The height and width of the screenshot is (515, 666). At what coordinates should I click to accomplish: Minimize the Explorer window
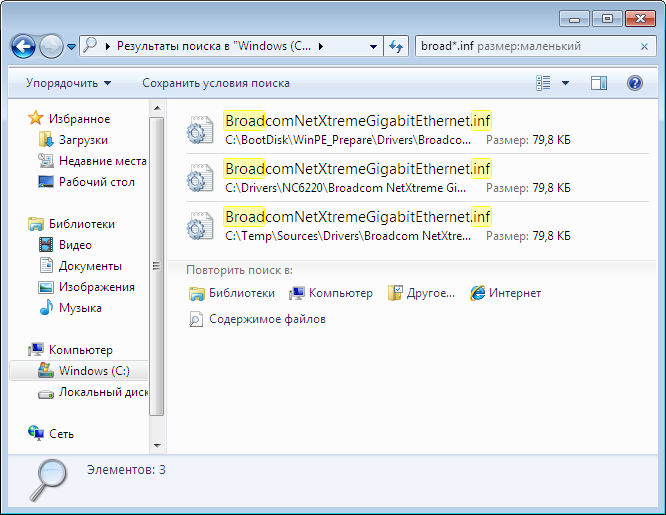(x=574, y=19)
